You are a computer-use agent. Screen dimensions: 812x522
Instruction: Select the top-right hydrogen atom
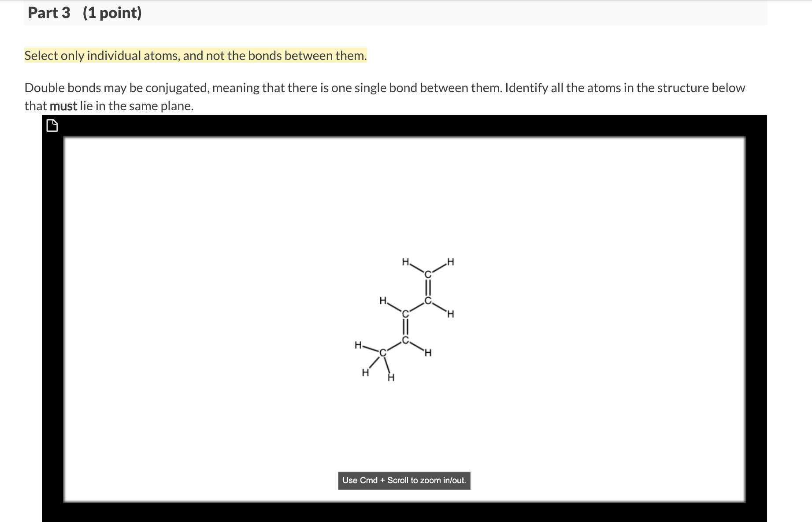pyautogui.click(x=450, y=261)
